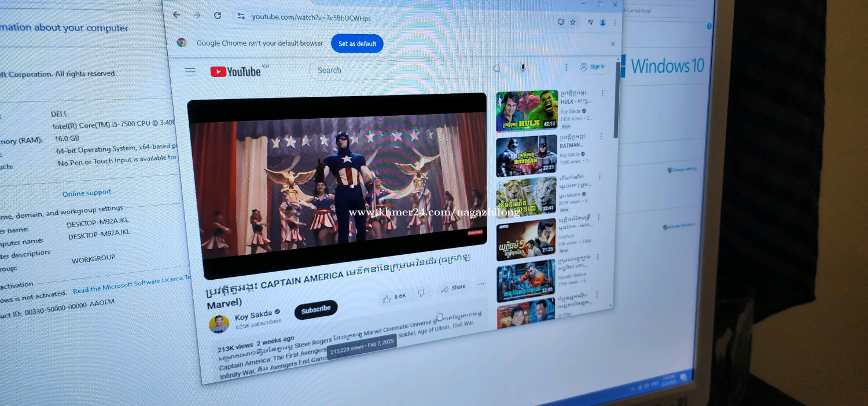Open options menu for lion video
This screenshot has width=868, height=406.
(600, 177)
